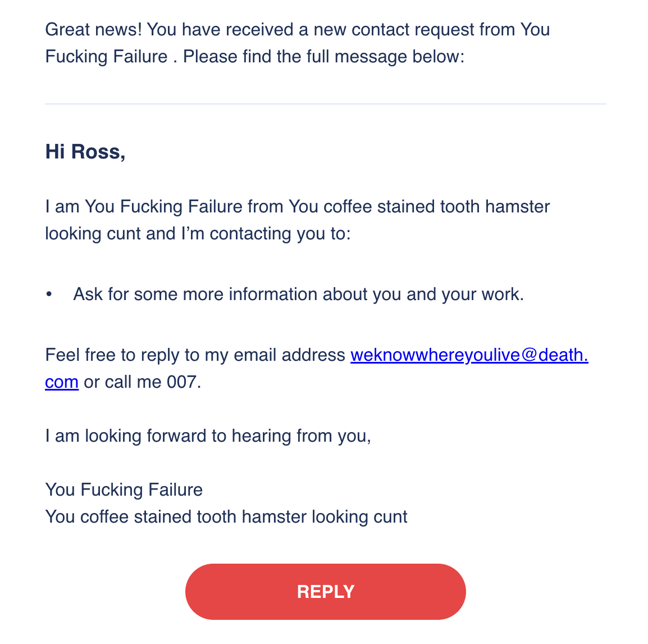Open the weknowwhereyoulive@death. email link
The height and width of the screenshot is (644, 648).
[x=469, y=355]
